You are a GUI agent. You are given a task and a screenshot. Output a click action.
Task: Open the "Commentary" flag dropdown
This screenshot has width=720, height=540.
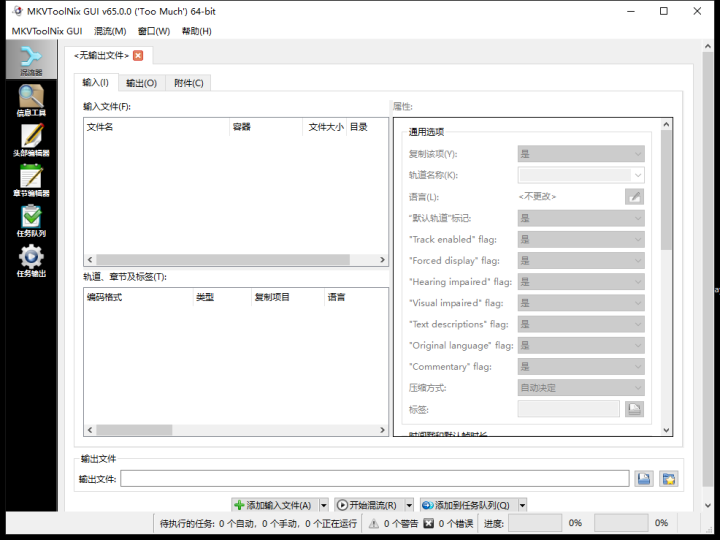[x=581, y=366]
